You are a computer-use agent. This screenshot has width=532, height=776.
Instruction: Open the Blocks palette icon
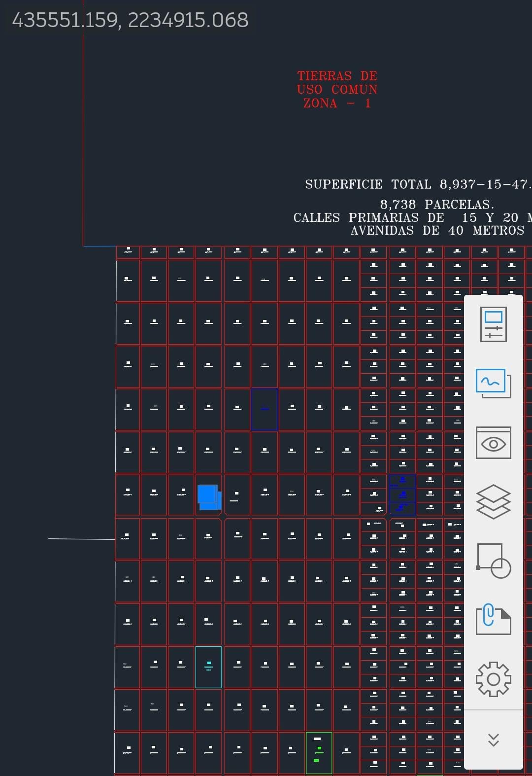493,561
